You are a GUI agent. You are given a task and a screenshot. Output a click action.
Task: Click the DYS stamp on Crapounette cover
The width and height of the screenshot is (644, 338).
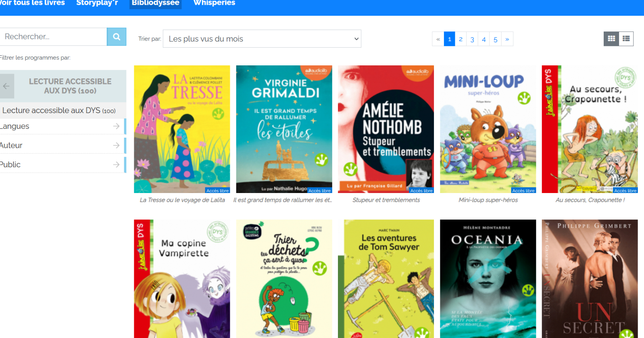[x=625, y=77]
